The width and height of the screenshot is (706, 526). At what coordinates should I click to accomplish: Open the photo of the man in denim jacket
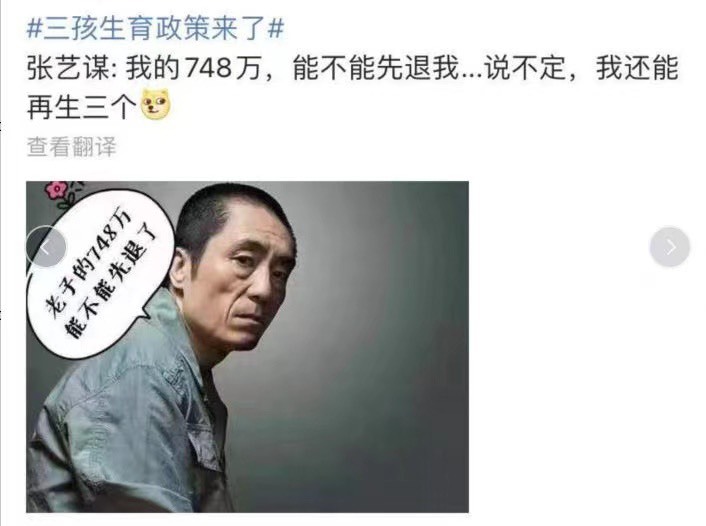point(247,347)
